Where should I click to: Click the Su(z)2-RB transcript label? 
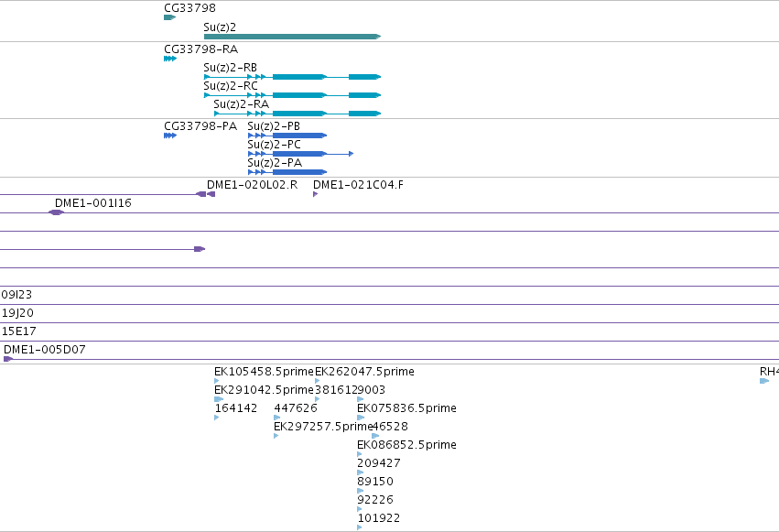[230, 68]
